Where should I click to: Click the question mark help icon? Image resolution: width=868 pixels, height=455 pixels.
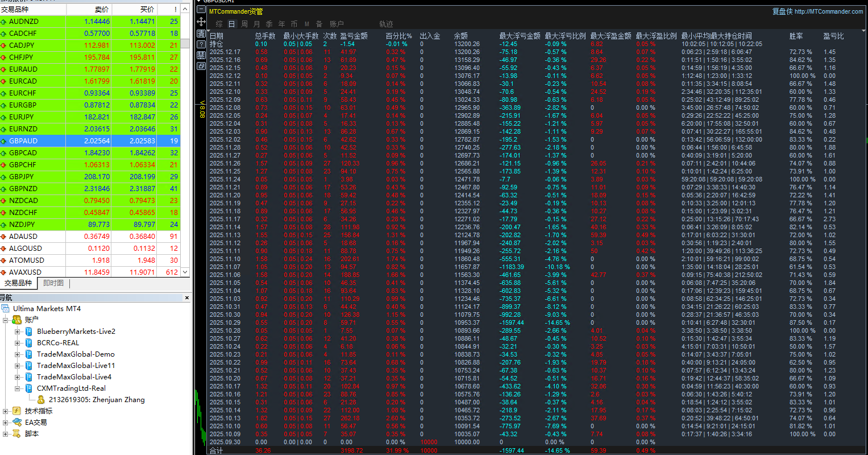coord(201,44)
